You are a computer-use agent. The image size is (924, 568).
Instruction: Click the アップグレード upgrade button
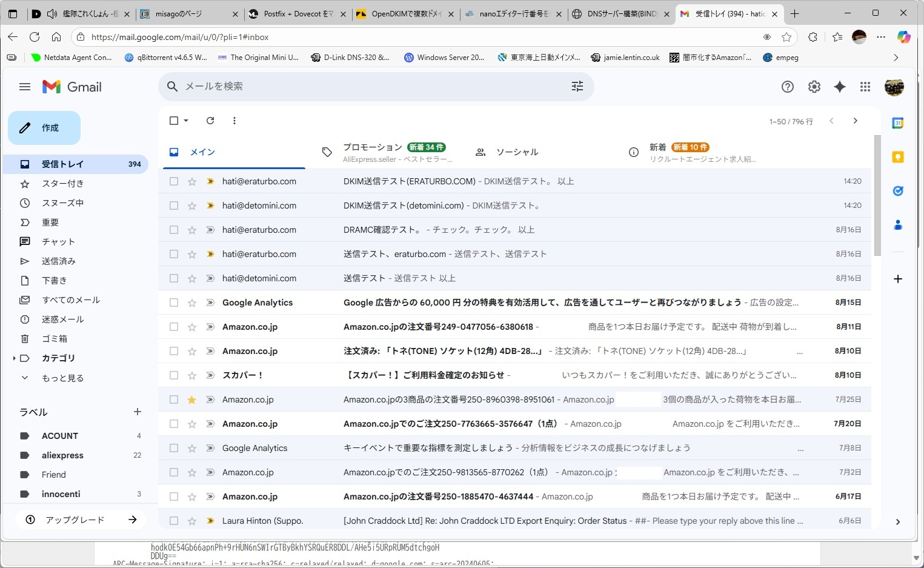[81, 520]
